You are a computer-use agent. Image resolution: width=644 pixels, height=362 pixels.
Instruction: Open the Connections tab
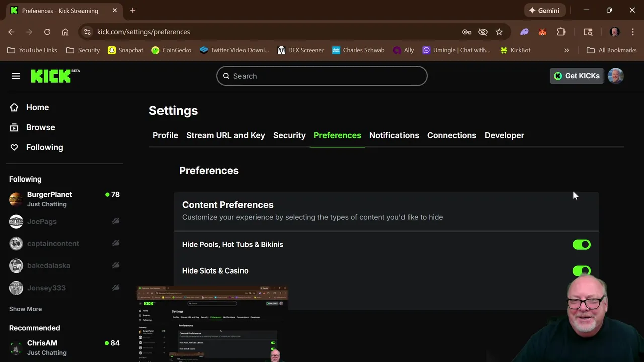point(452,135)
